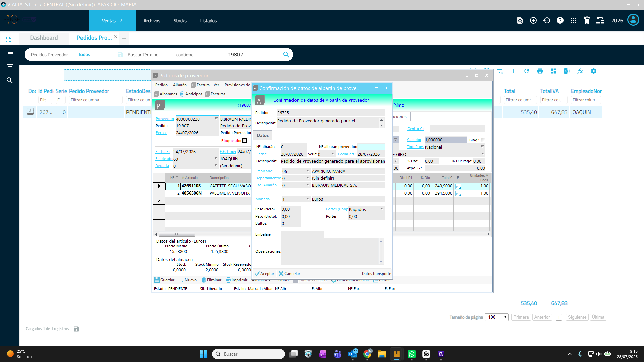644x362 pixels.
Task: Click the add circle icon in top bar
Action: pos(533,21)
